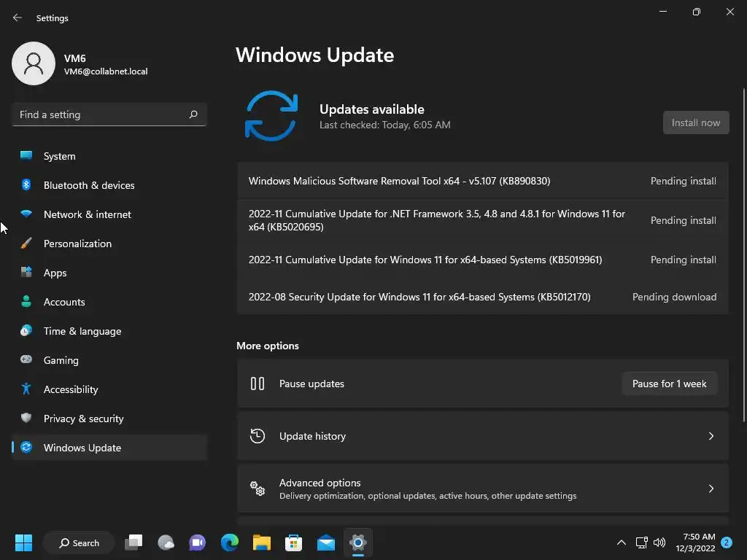The image size is (747, 560).
Task: Click the back arrow in Settings header
Action: [x=18, y=17]
